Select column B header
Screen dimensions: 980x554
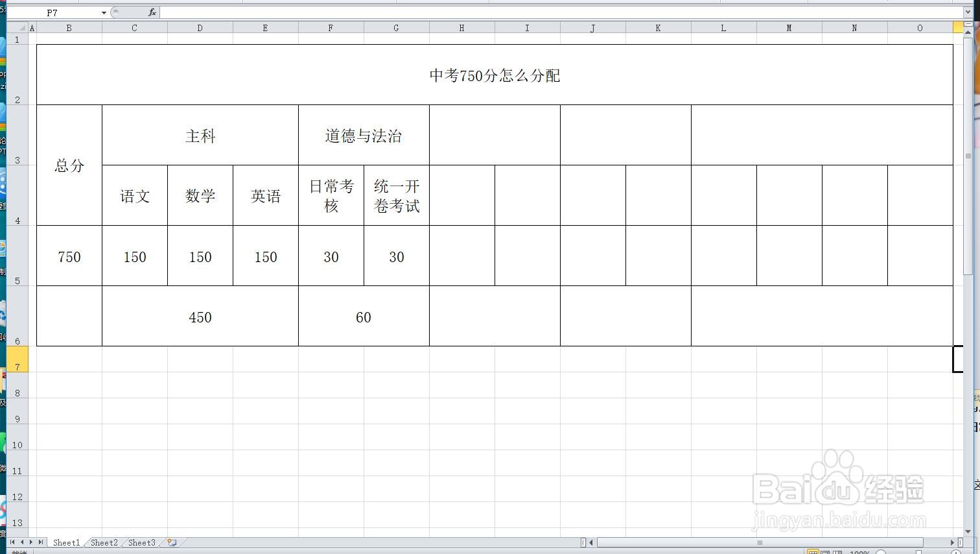pos(69,28)
